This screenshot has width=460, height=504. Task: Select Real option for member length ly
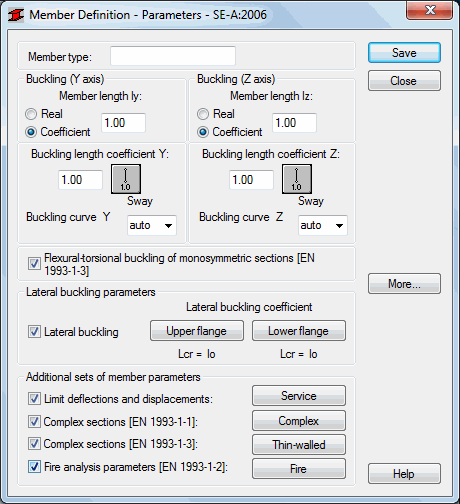point(31,114)
